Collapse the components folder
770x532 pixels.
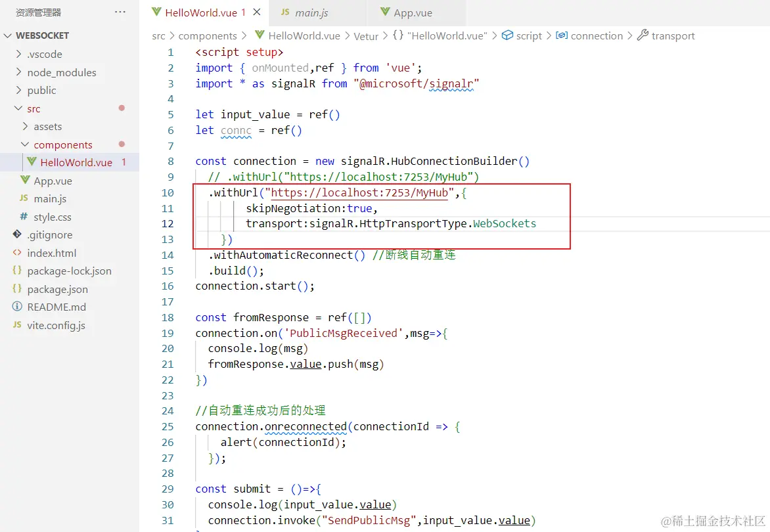tap(26, 144)
